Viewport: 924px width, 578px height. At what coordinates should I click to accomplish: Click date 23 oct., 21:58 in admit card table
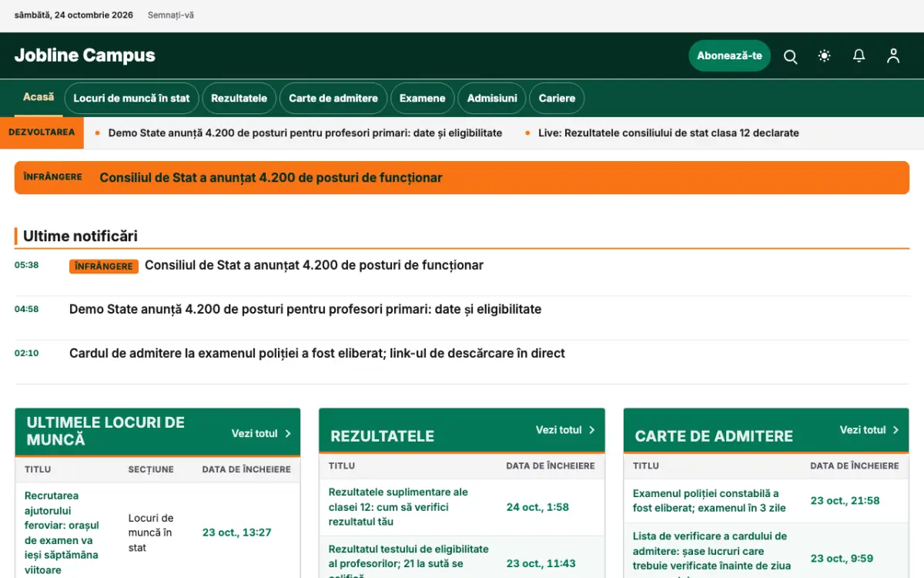point(845,500)
